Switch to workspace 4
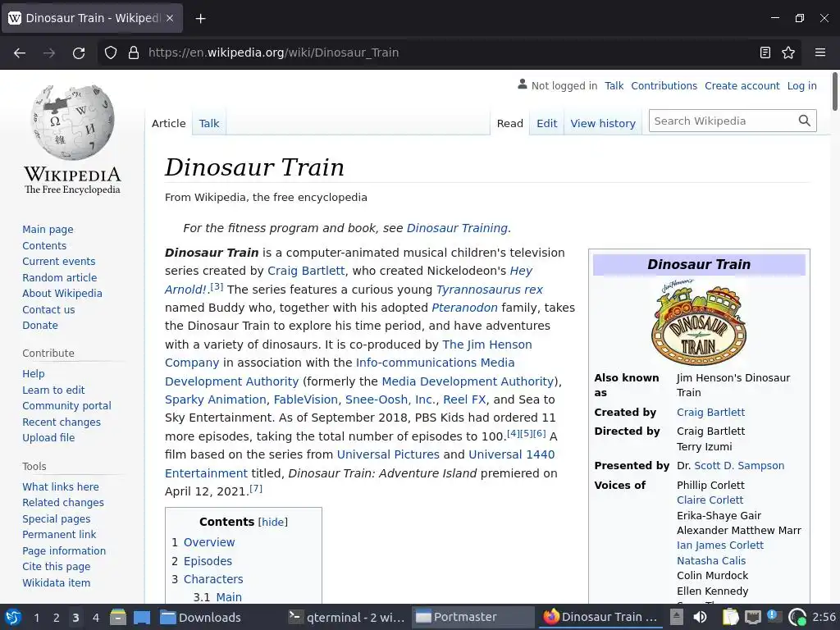 [96, 618]
